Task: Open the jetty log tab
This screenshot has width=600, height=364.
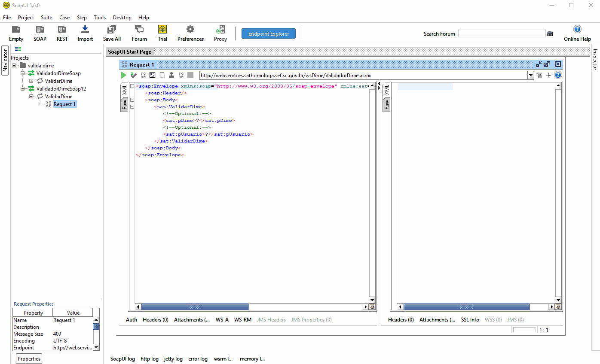Action: coord(173,359)
